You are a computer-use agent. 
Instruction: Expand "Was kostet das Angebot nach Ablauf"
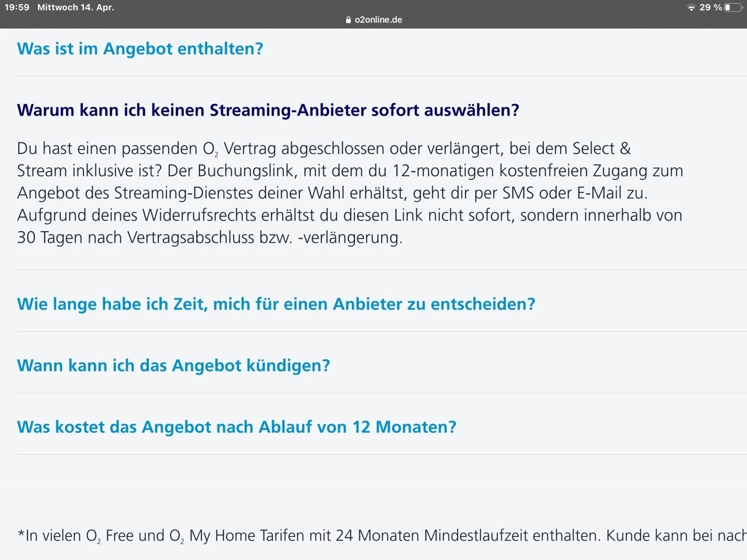[x=236, y=426]
